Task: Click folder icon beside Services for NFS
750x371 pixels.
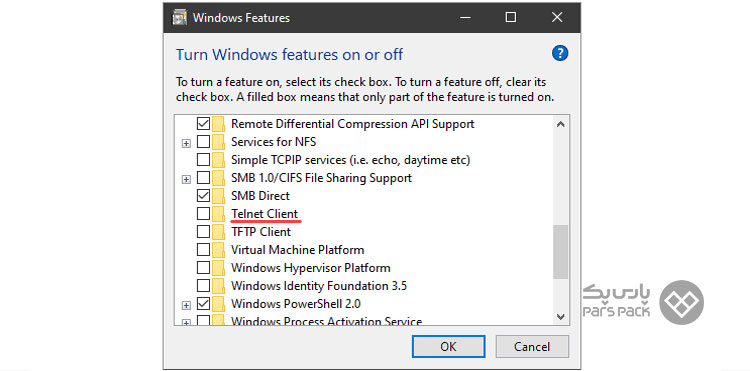Action: [x=218, y=142]
